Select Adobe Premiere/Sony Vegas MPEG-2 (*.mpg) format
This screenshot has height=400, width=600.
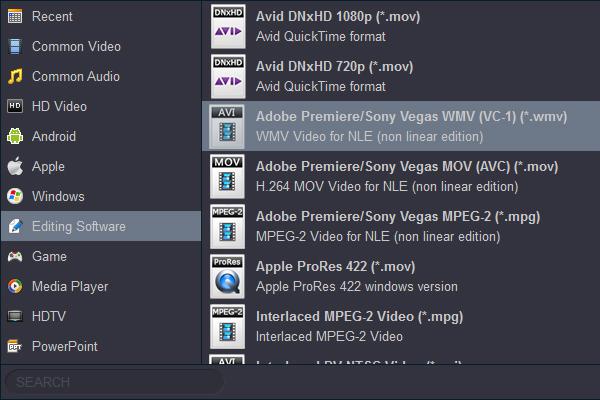tap(401, 226)
